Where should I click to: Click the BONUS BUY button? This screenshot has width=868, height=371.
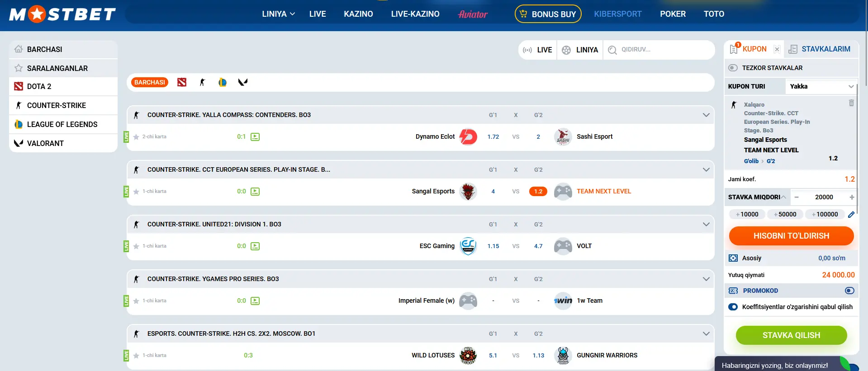click(548, 14)
